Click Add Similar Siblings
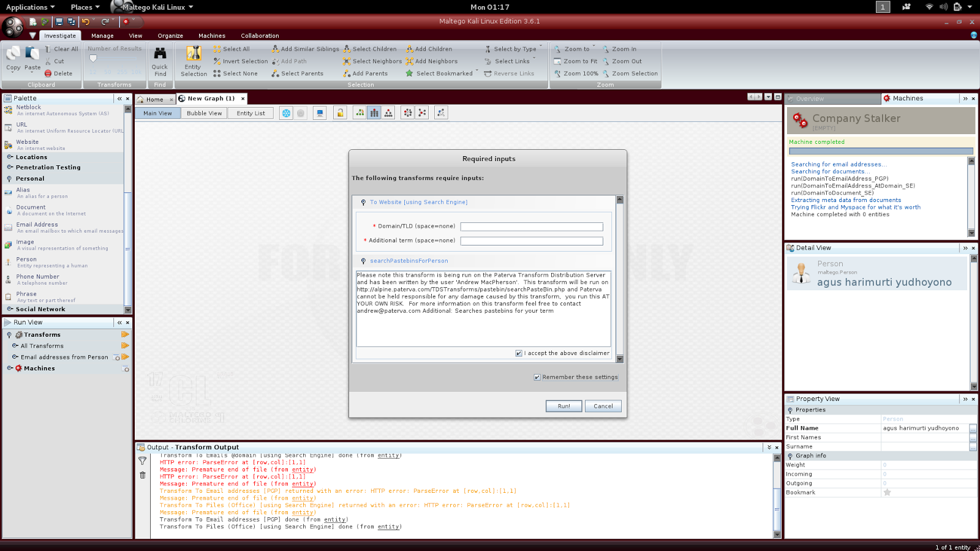Image resolution: width=980 pixels, height=551 pixels. (x=305, y=49)
